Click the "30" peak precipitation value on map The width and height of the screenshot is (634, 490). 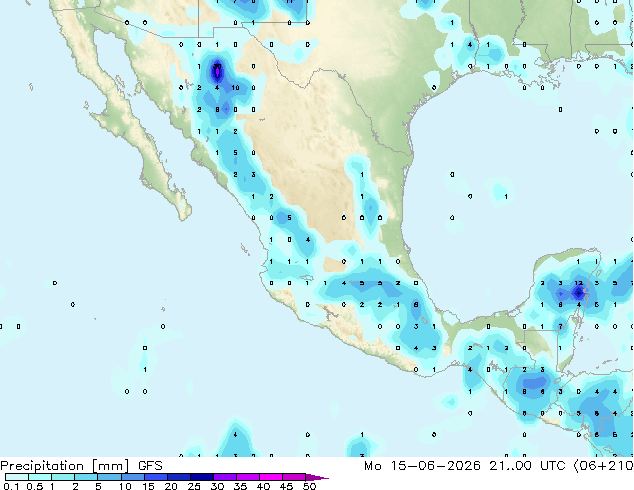tap(217, 66)
